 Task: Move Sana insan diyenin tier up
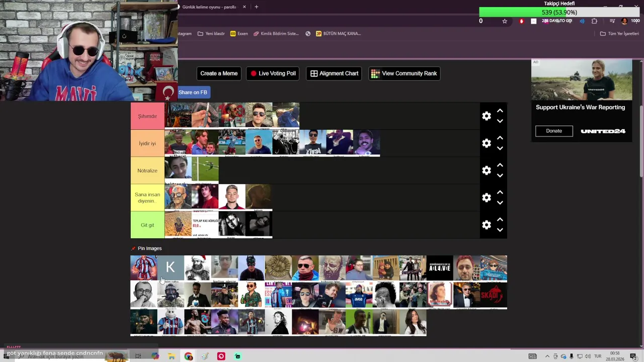(x=500, y=192)
